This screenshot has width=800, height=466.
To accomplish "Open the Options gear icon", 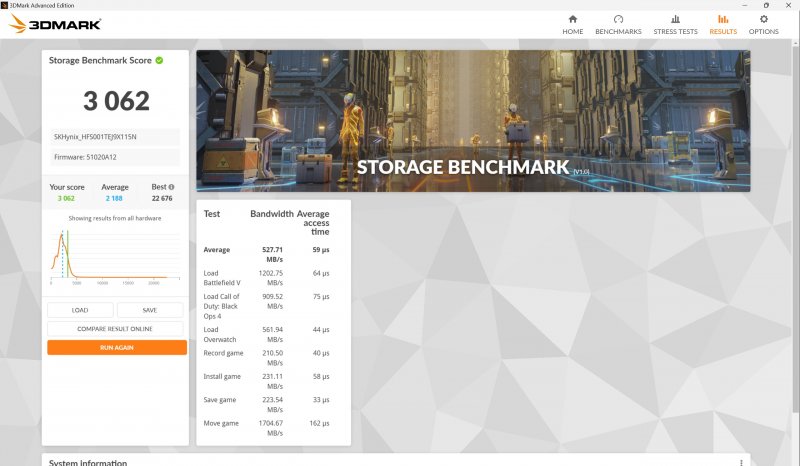I will 763,19.
